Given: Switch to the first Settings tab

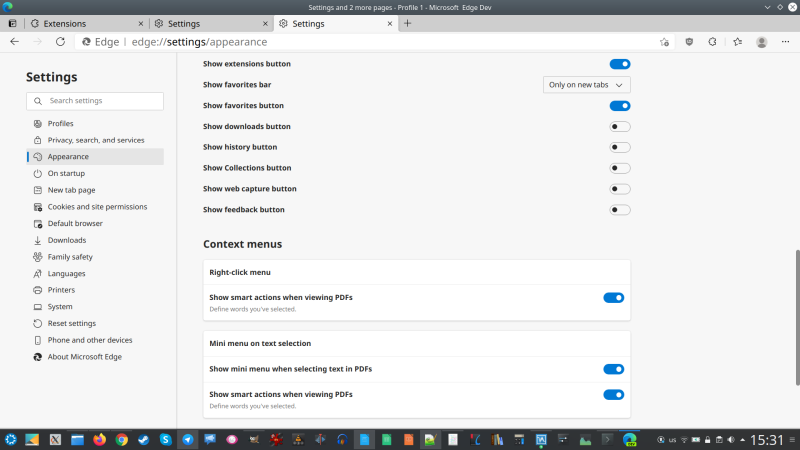Looking at the screenshot, I should 211,23.
